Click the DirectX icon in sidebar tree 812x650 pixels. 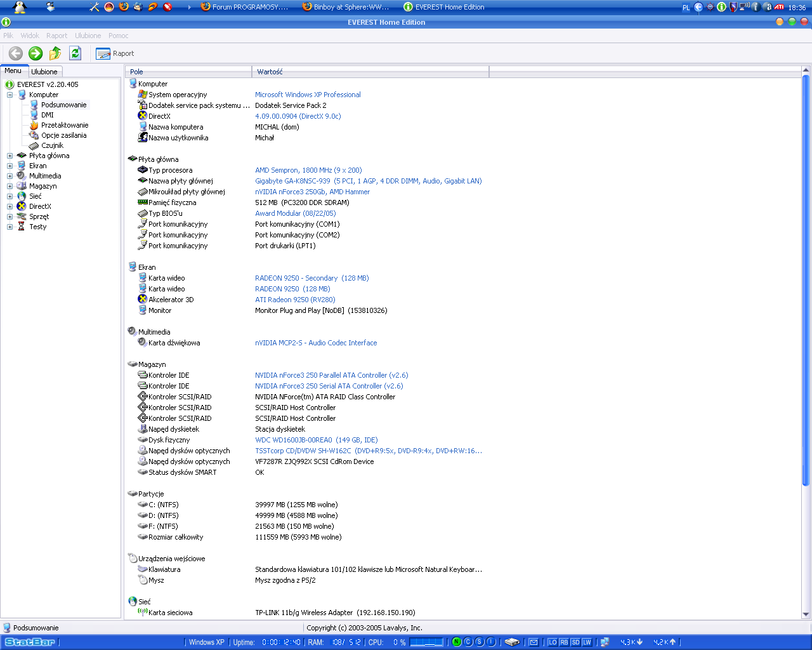click(x=22, y=206)
